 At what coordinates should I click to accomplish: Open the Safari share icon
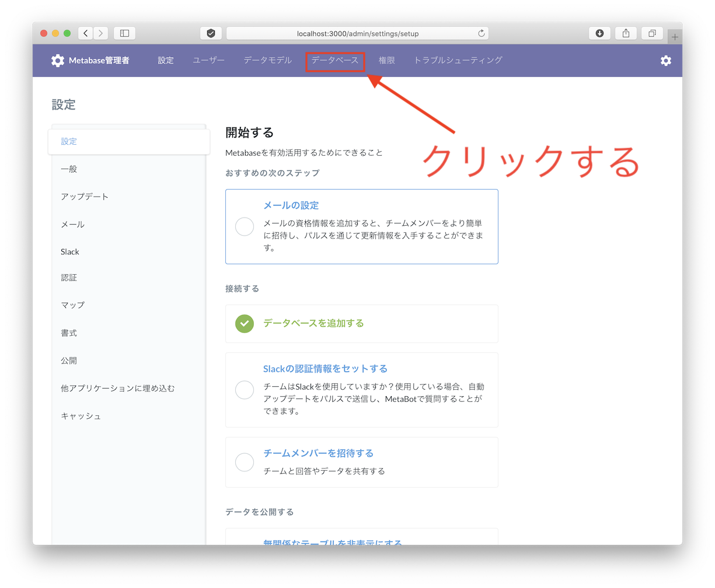tap(626, 33)
